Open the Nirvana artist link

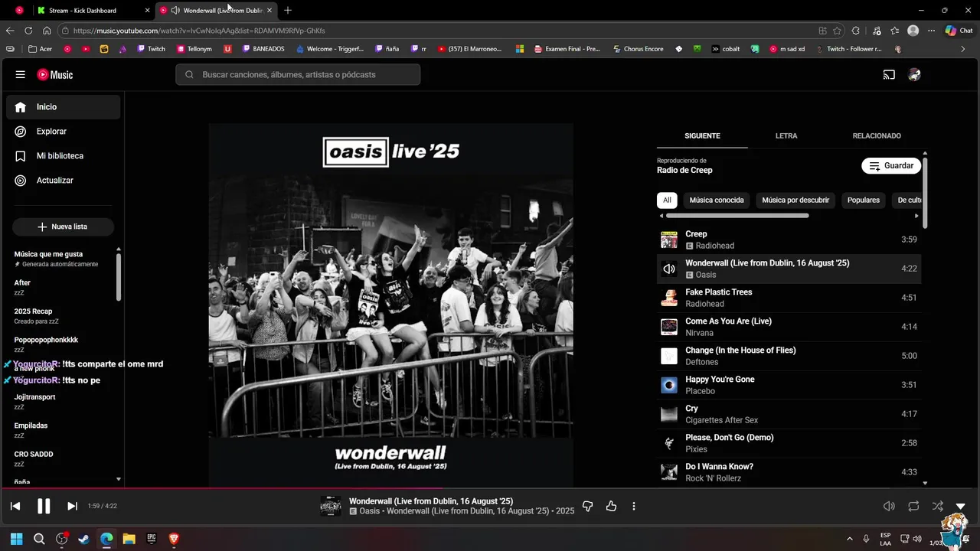(x=699, y=333)
